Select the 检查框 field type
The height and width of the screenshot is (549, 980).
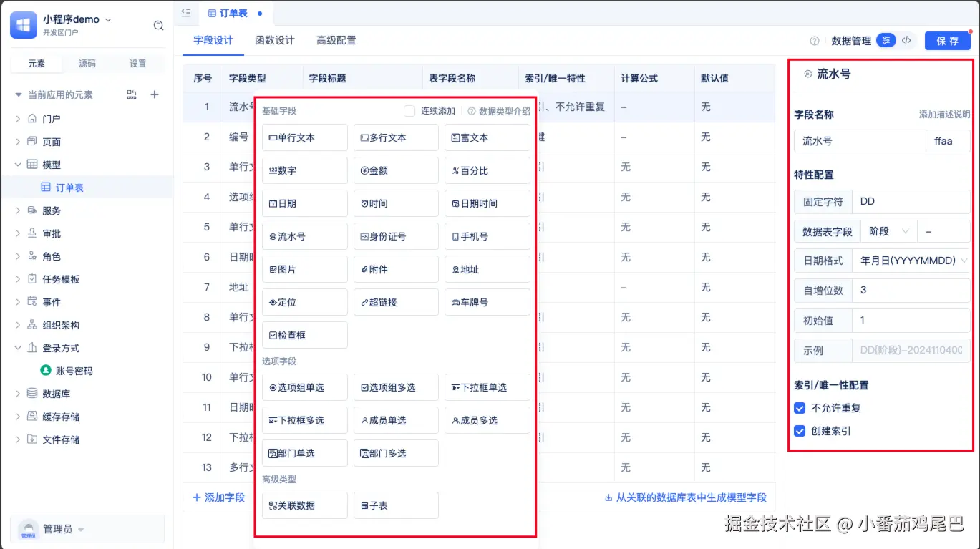point(305,335)
